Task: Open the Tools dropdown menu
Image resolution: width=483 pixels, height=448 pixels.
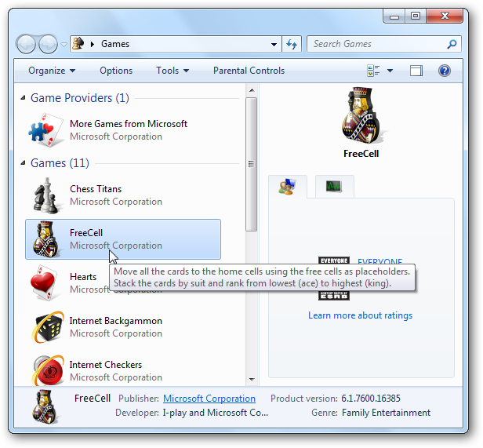Action: [x=172, y=71]
